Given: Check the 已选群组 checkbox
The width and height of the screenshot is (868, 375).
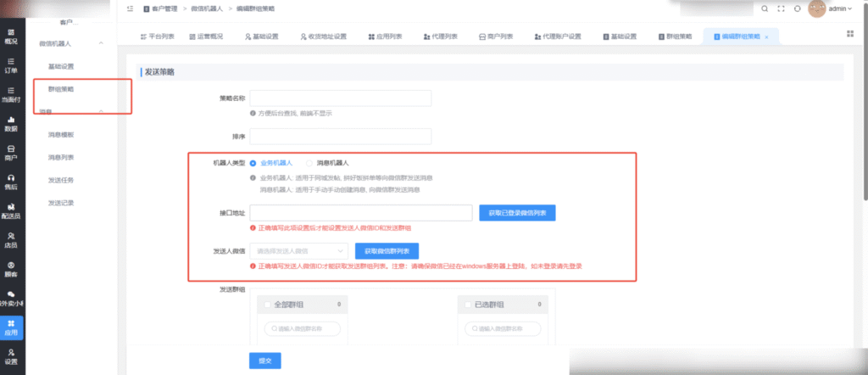Looking at the screenshot, I should tap(468, 305).
